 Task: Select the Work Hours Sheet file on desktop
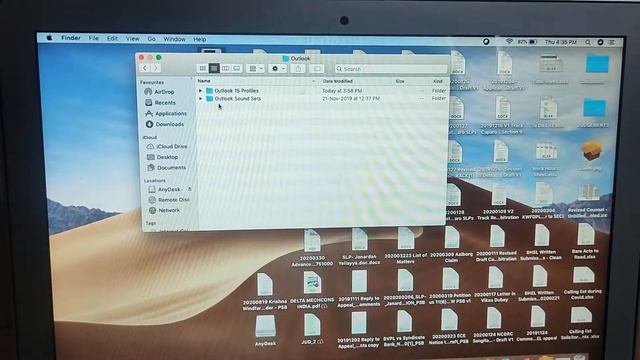click(546, 159)
